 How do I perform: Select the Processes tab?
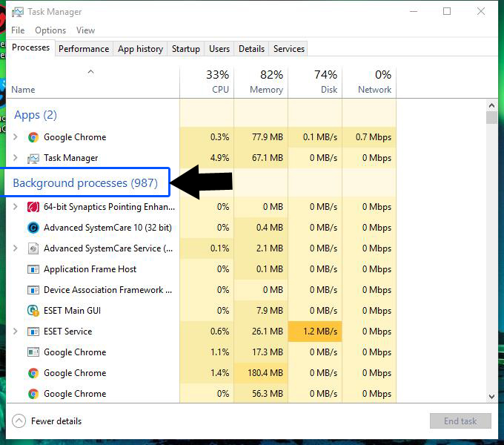click(x=31, y=47)
